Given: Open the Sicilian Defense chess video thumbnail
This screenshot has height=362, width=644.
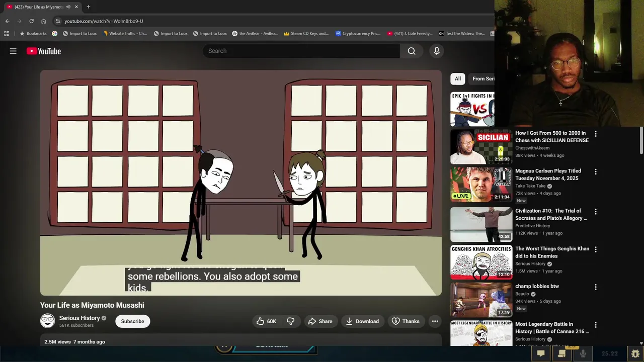Looking at the screenshot, I should point(481,147).
